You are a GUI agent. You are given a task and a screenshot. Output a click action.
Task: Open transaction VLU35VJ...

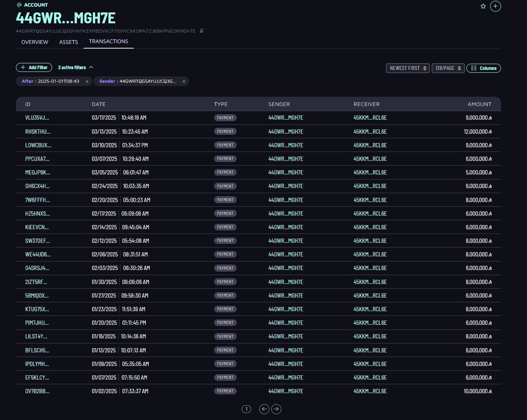click(x=37, y=118)
